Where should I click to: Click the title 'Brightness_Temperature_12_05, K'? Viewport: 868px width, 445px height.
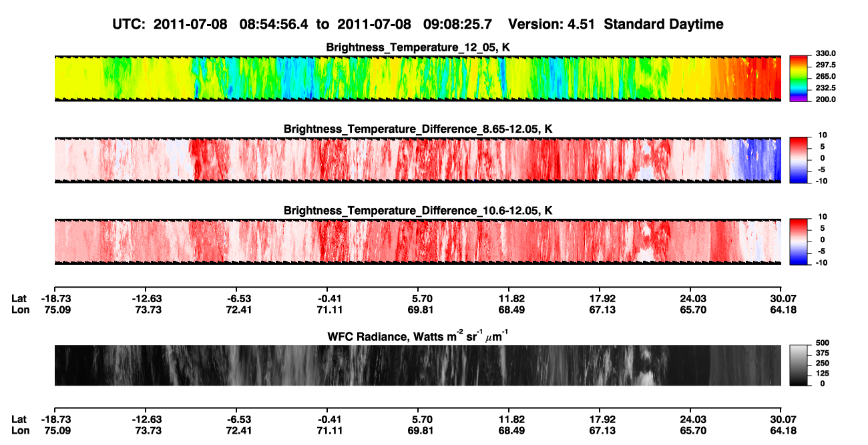click(x=418, y=47)
